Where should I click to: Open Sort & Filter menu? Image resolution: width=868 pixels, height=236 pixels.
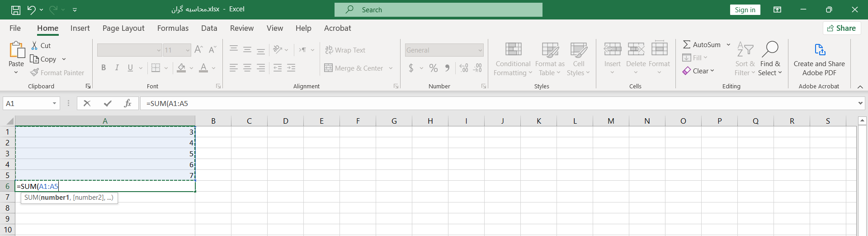[745, 59]
